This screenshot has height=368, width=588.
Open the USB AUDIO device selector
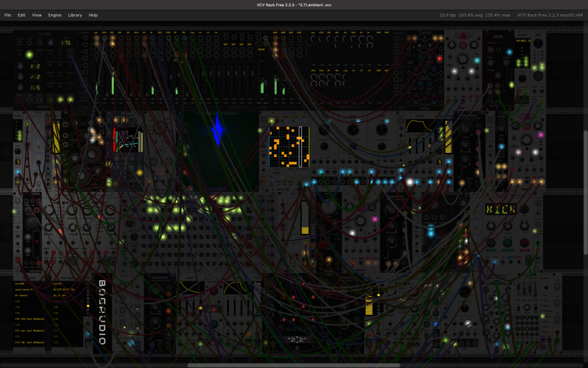pos(523,41)
